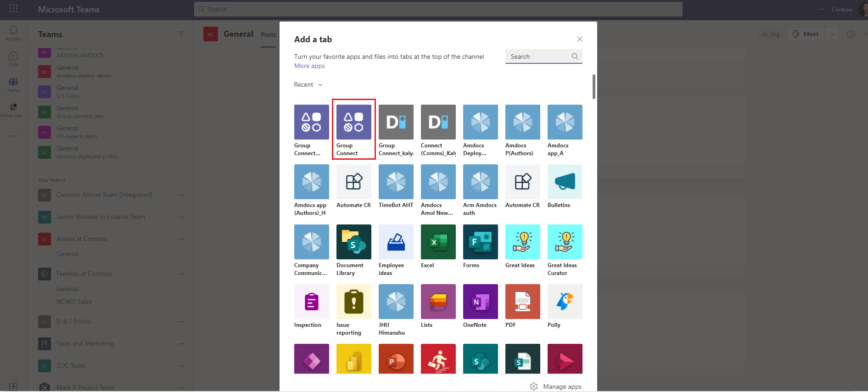Open the Activity feed in sidebar
The width and height of the screenshot is (868, 392).
13,33
